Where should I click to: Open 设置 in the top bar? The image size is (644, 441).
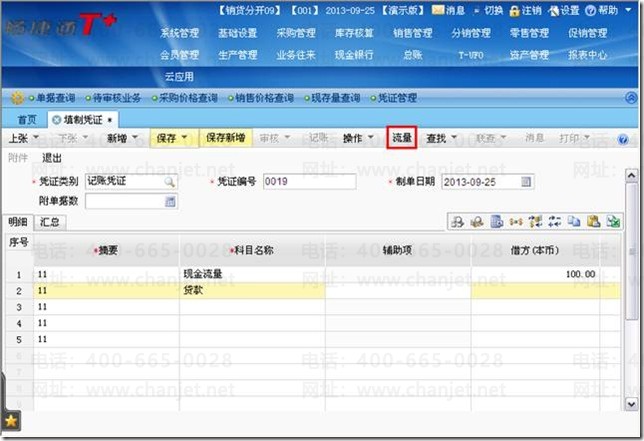tap(564, 11)
